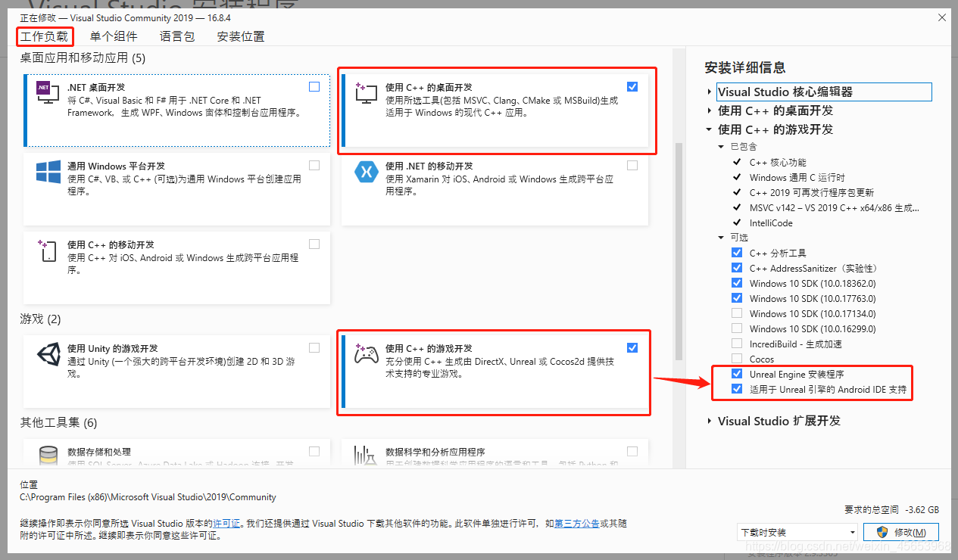Click the Xamarin icon of .NET 移动开发
Screen dimensions: 958x560
click(x=367, y=172)
